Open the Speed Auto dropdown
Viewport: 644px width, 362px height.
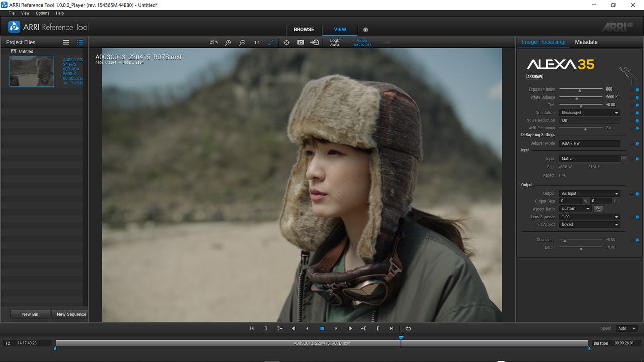point(627,328)
